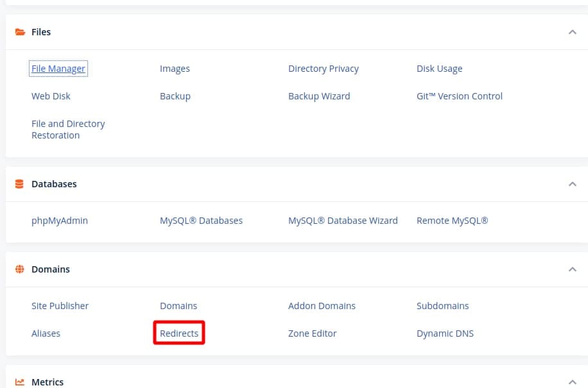
Task: Collapse the Domains section chevron
Action: [x=573, y=269]
